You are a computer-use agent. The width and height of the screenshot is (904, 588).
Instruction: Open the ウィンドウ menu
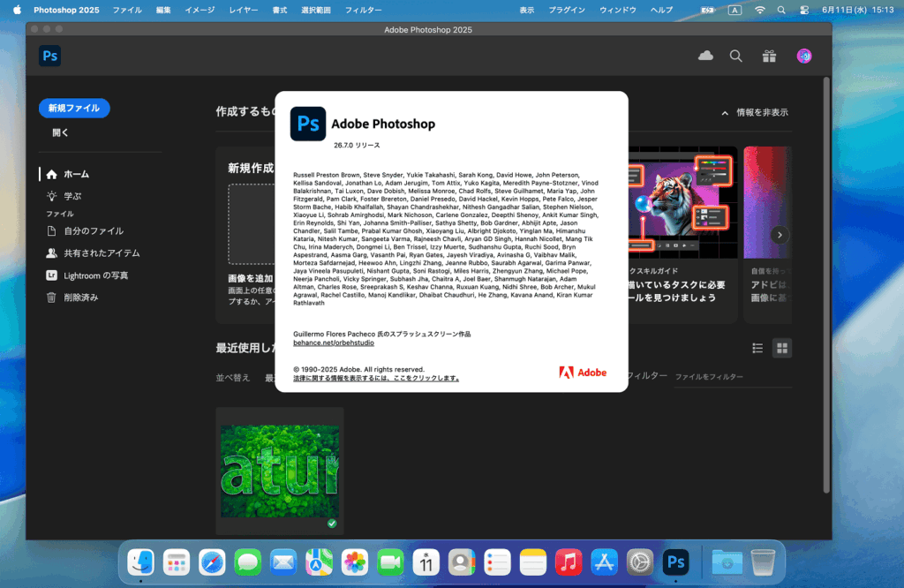(618, 10)
